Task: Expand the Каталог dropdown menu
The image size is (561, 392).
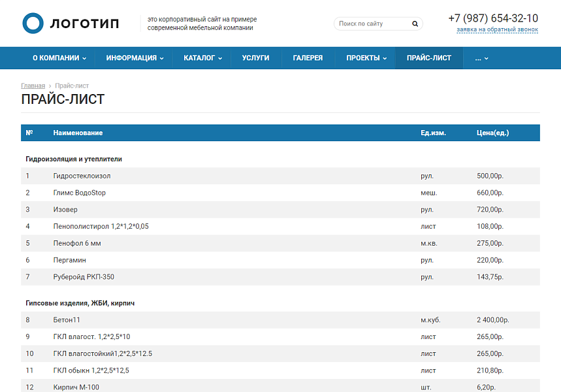Action: 202,58
